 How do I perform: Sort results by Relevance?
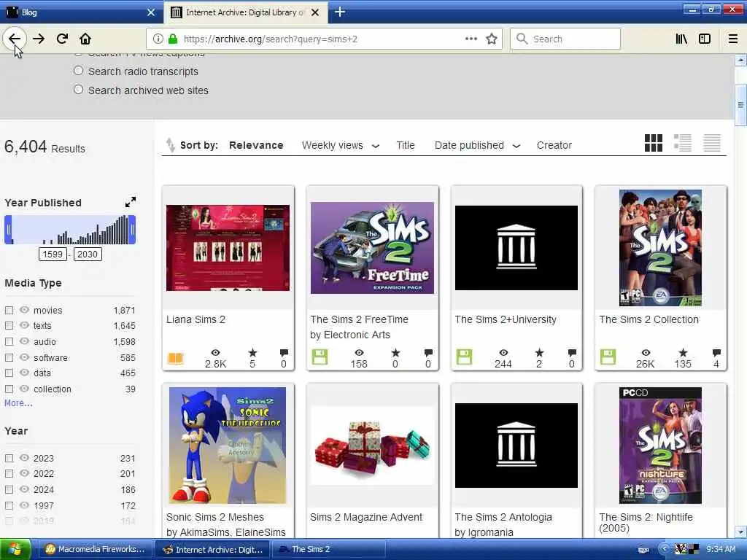[256, 145]
